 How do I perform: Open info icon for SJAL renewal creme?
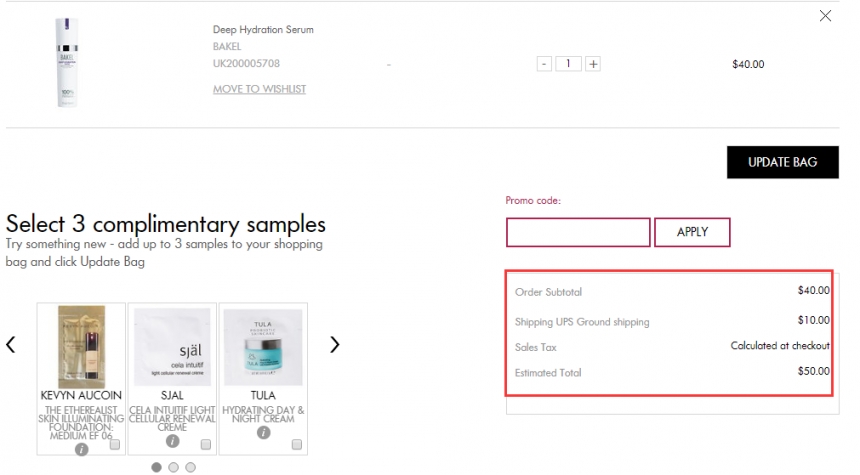point(172,440)
